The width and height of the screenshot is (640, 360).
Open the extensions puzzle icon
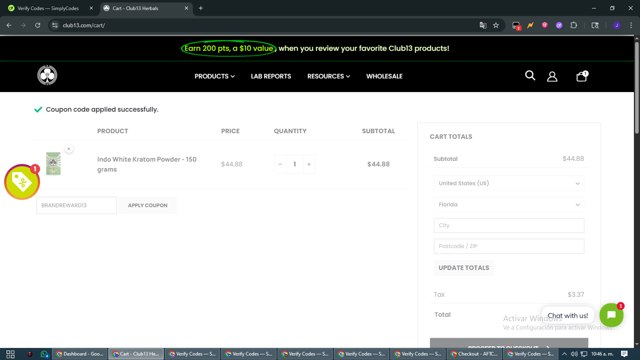tap(573, 25)
